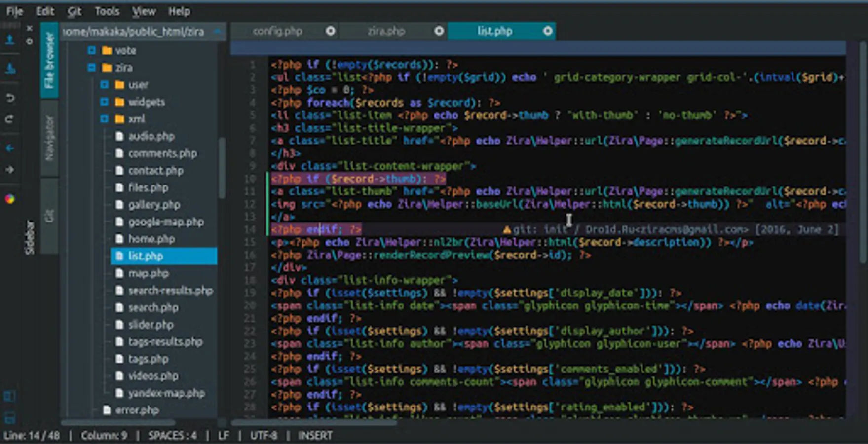Click the UTF-8 encoding label in status bar
The width and height of the screenshot is (868, 444).
click(x=264, y=435)
